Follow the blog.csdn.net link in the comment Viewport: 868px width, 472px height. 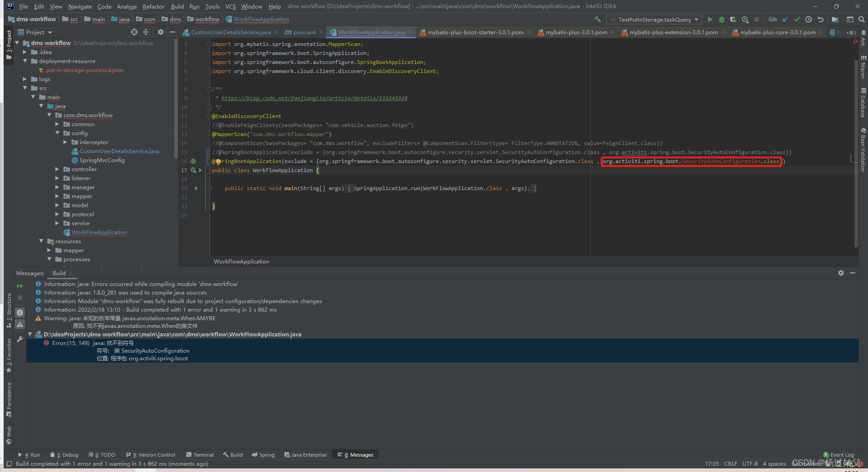point(314,98)
